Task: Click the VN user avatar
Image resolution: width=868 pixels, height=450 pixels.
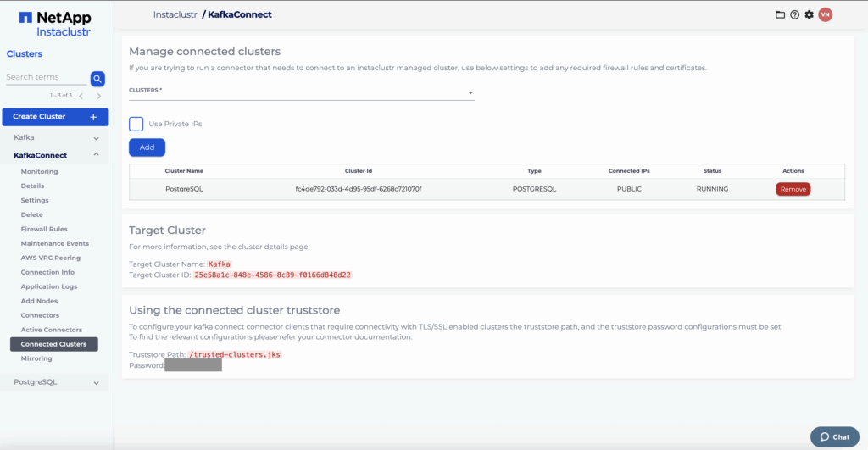Action: pos(825,14)
